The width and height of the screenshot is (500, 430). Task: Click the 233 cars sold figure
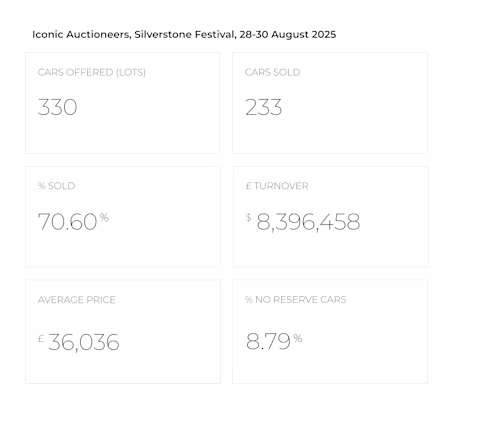point(263,107)
